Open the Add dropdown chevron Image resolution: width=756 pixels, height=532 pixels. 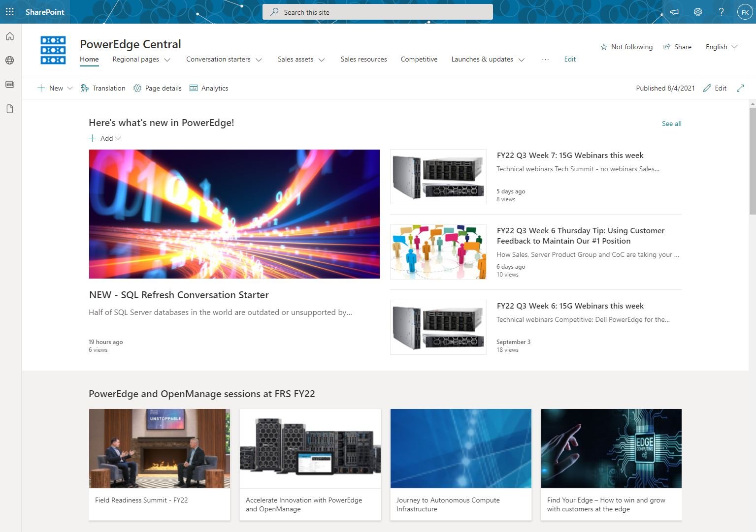click(x=118, y=138)
